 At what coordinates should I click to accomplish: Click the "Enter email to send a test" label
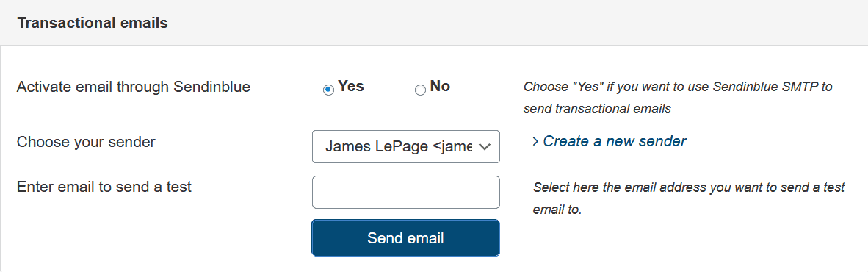pyautogui.click(x=104, y=187)
